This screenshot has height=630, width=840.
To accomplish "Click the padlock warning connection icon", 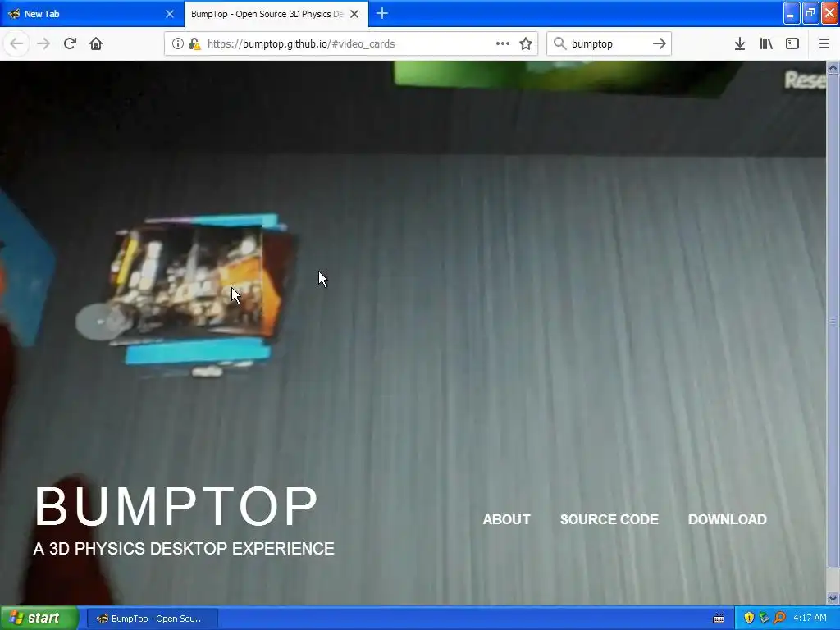I will pos(194,43).
